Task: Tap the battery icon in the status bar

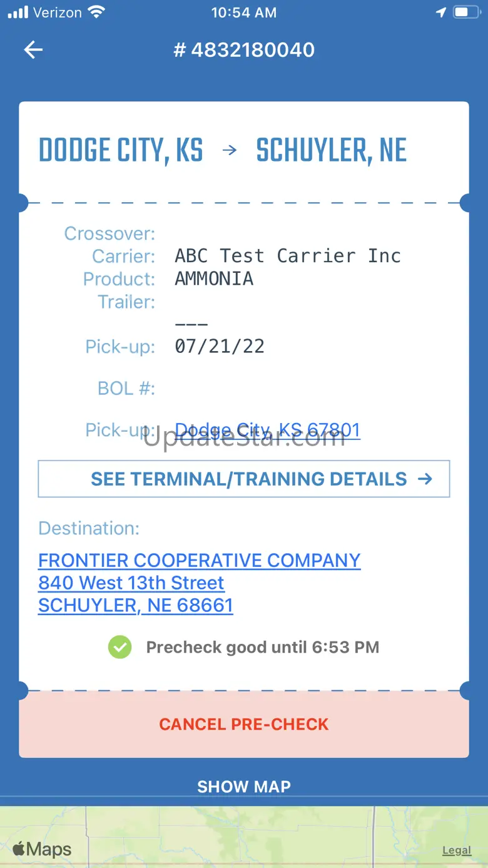Action: pyautogui.click(x=466, y=12)
